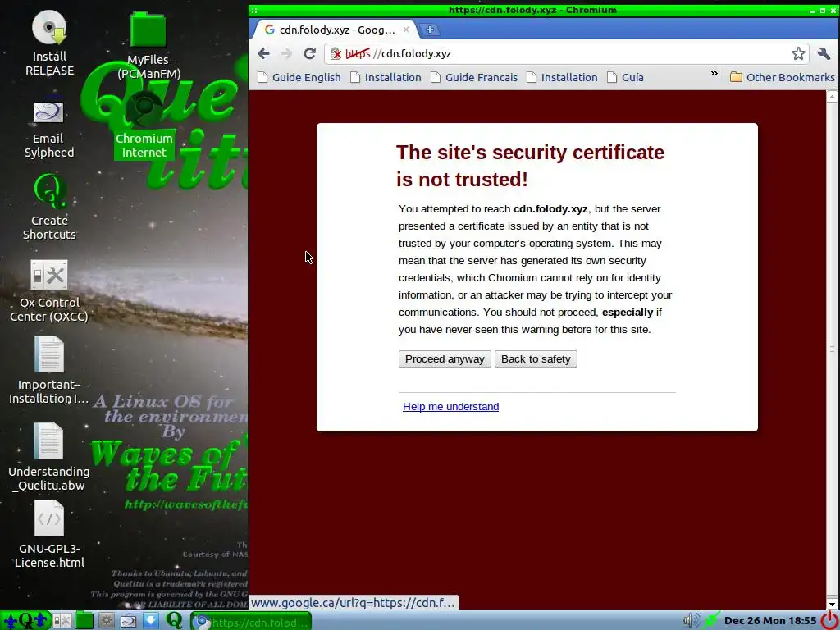Launch Sylpheed mail from the taskbar
Viewport: 840px width, 630px height.
click(129, 620)
